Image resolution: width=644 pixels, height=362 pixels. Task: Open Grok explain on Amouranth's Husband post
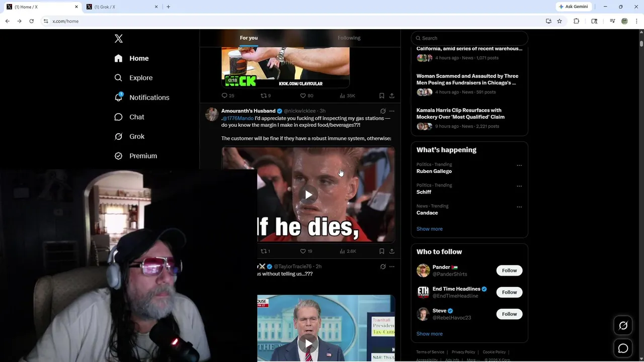383,111
